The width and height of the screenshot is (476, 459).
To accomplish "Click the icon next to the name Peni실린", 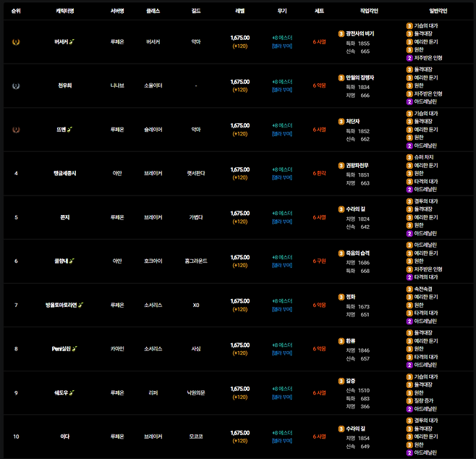I will [75, 348].
